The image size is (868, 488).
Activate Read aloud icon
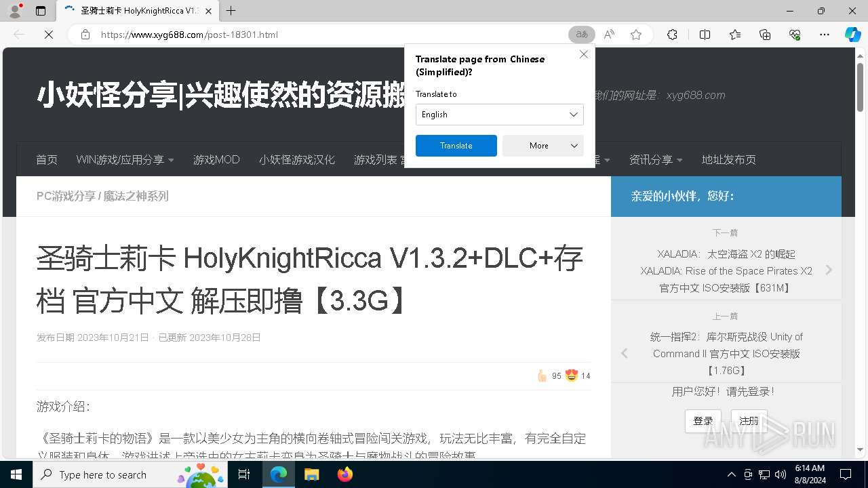[609, 35]
